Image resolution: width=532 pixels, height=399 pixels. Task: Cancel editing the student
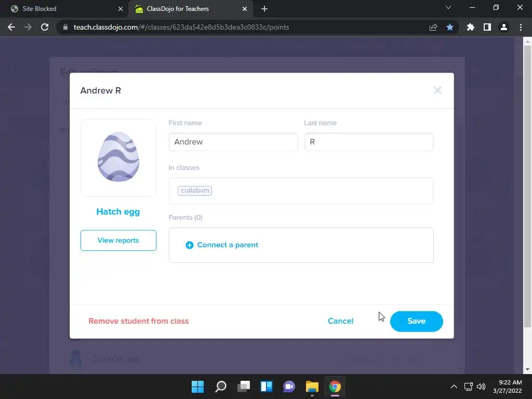(x=340, y=321)
